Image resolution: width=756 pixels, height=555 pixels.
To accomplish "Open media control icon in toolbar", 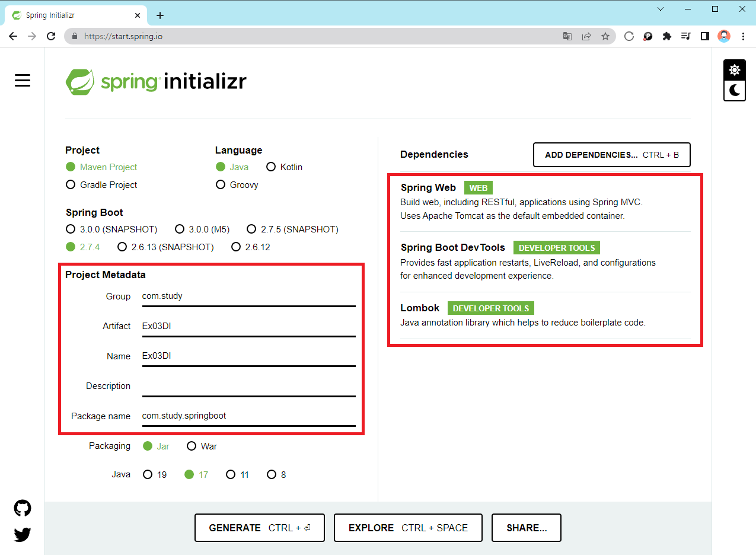I will point(685,36).
